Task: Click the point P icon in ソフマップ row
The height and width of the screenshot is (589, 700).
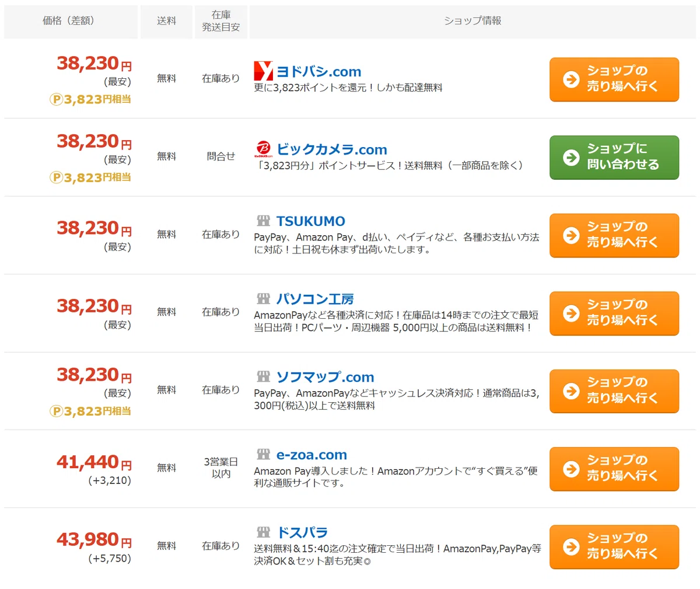Action: pos(57,411)
